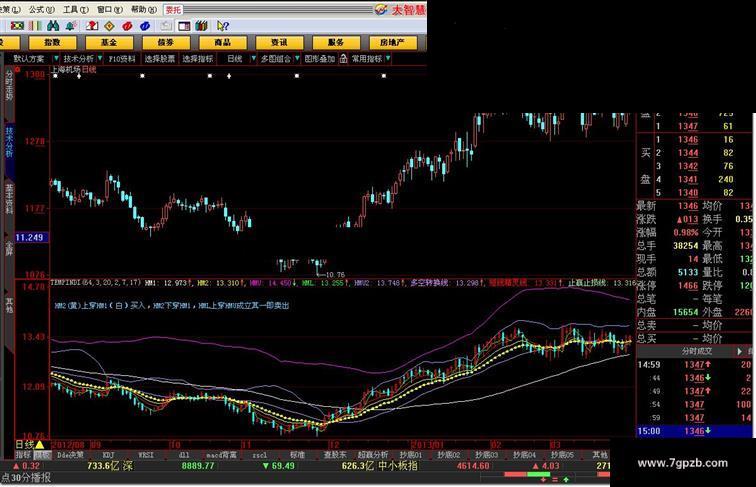Click the 点30分播报 ticker text
Image resolution: width=756 pixels, height=487 pixels.
(26, 477)
